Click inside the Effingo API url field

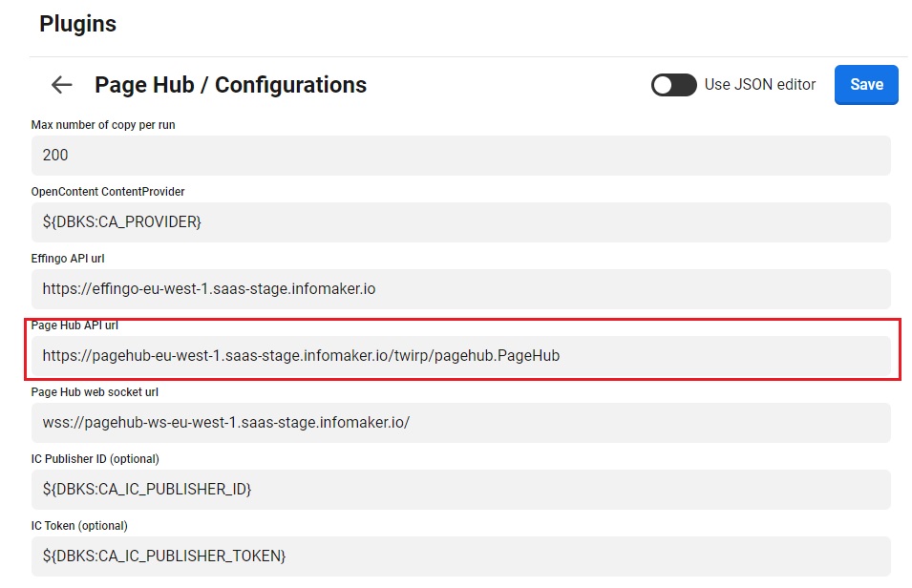tap(460, 288)
